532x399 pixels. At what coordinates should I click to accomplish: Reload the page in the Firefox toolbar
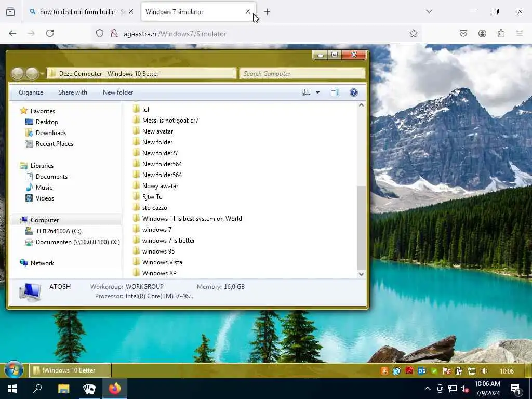(x=50, y=33)
